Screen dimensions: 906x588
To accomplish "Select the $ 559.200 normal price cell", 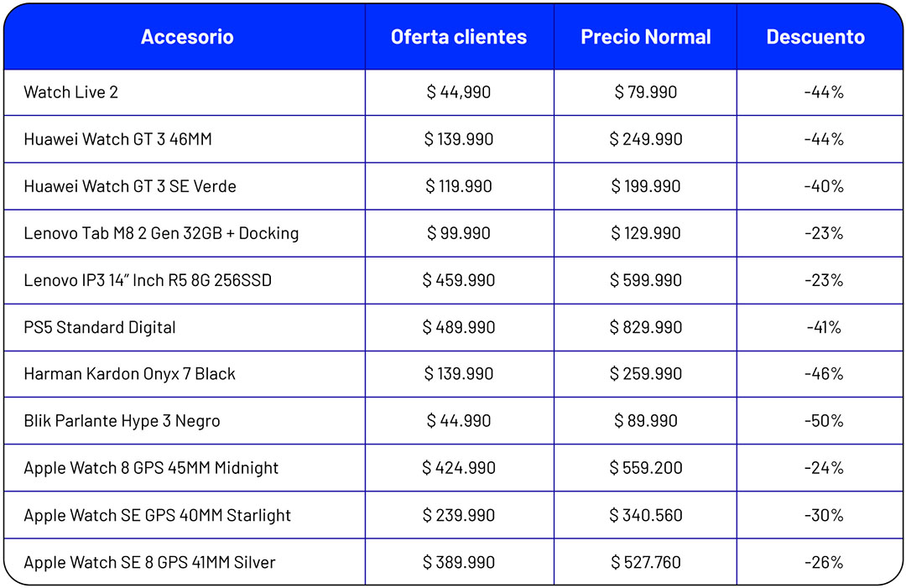I will pos(645,468).
